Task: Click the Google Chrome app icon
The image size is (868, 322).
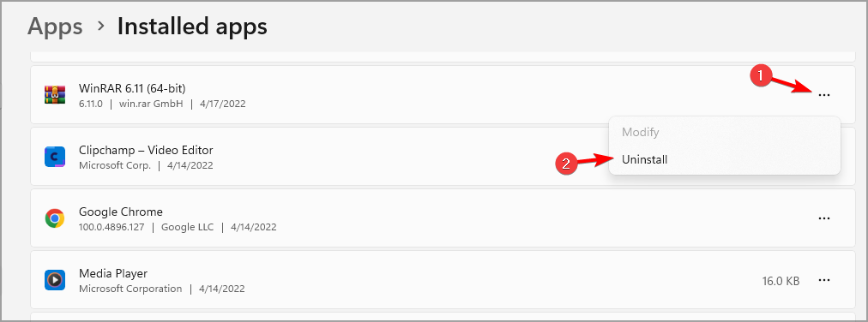Action: click(x=55, y=218)
